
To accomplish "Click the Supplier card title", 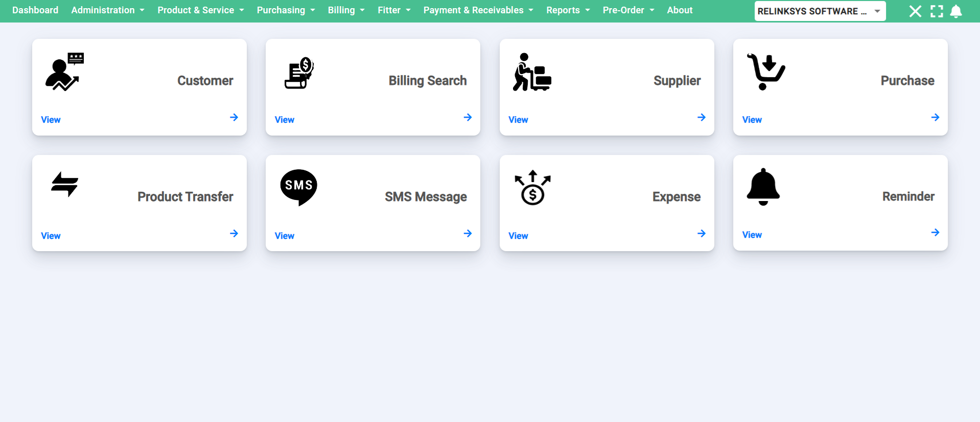I will [677, 81].
